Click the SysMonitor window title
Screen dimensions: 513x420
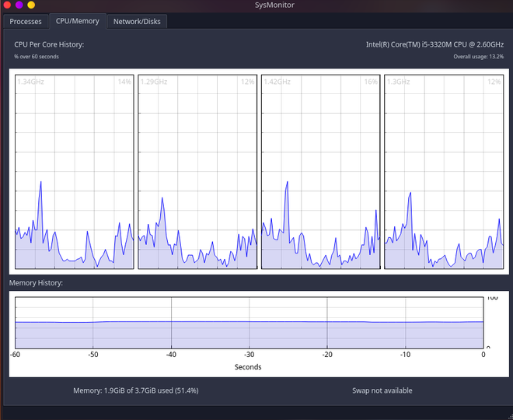[x=274, y=5]
